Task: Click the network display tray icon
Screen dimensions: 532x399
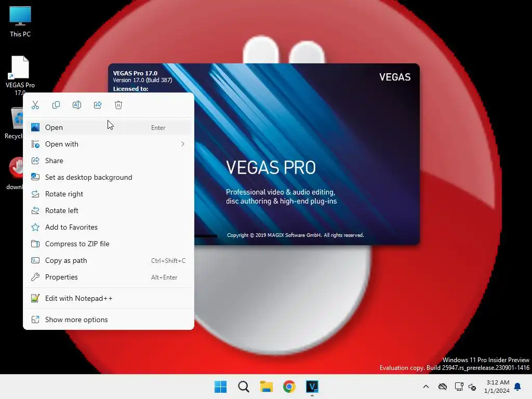Action: [x=459, y=387]
